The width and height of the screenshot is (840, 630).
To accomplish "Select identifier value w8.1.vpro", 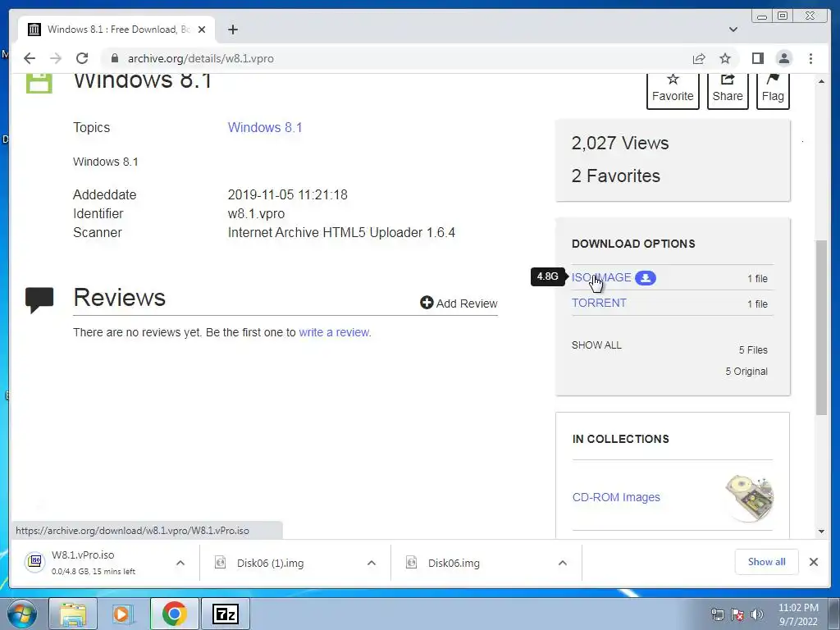I will (x=256, y=214).
